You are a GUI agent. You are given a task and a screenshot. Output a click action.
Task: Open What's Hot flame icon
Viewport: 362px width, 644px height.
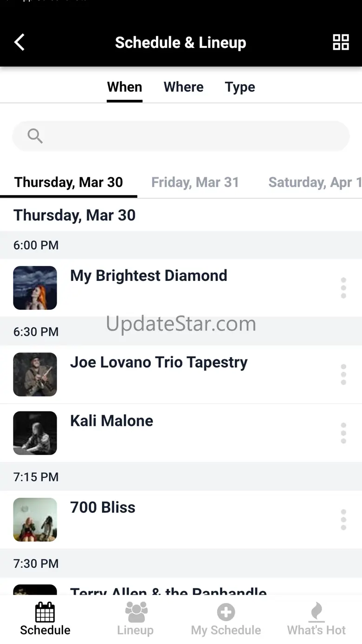317,612
